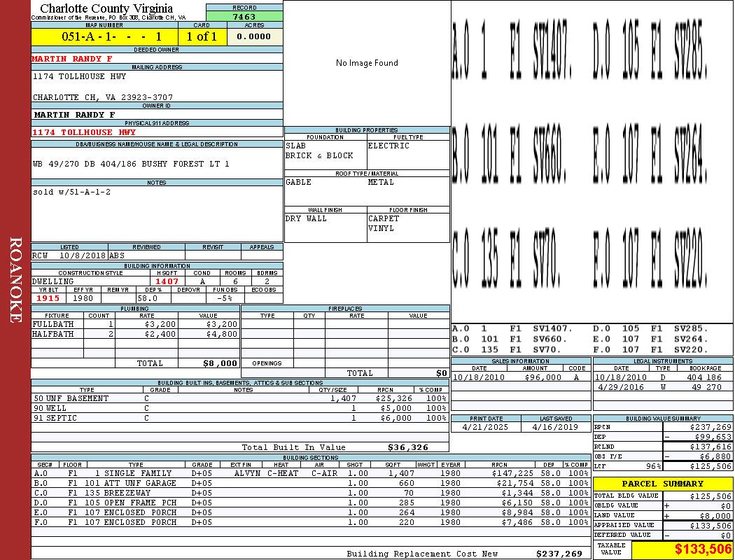This screenshot has height=560, width=735.
Task: Click Total Built In Value $36,326
Action: 408,447
